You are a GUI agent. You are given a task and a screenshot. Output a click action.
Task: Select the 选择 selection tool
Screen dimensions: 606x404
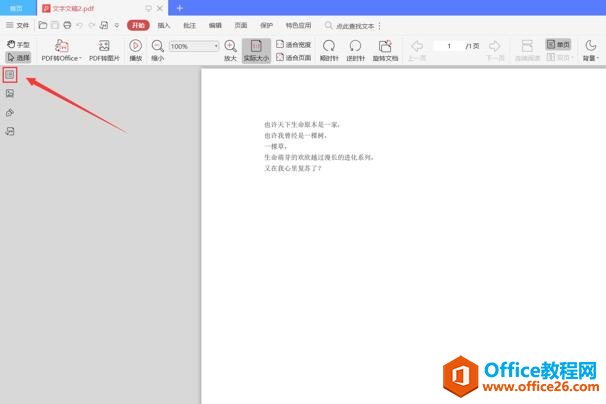18,58
